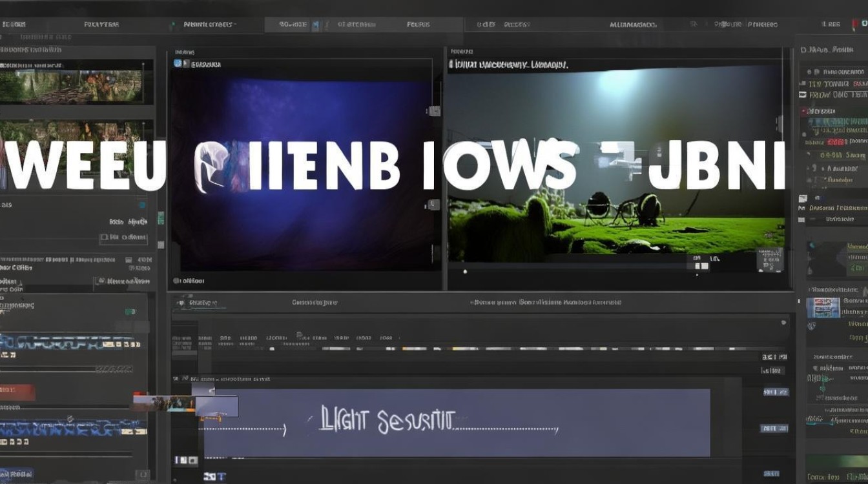Click the small square icons under timeline clip
The height and width of the screenshot is (484, 868).
(186, 460)
